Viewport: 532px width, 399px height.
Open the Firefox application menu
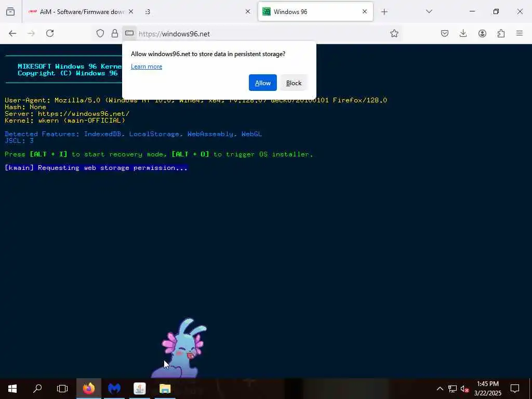pyautogui.click(x=520, y=33)
